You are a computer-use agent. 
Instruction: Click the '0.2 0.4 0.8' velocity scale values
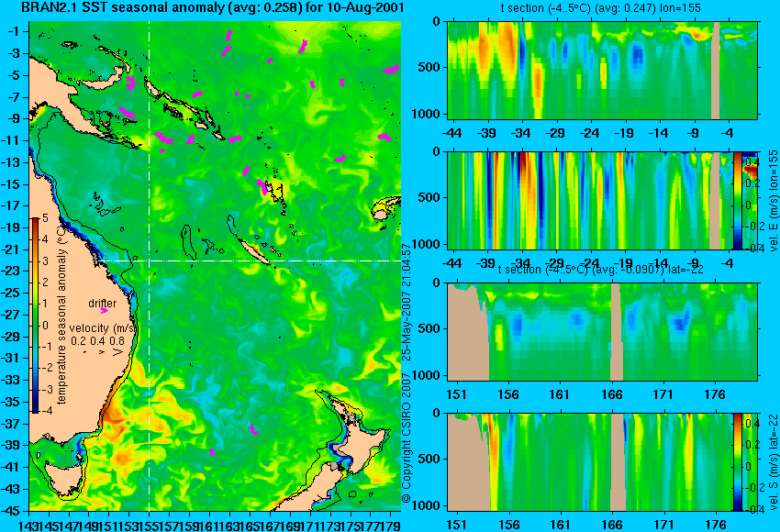coord(97,341)
